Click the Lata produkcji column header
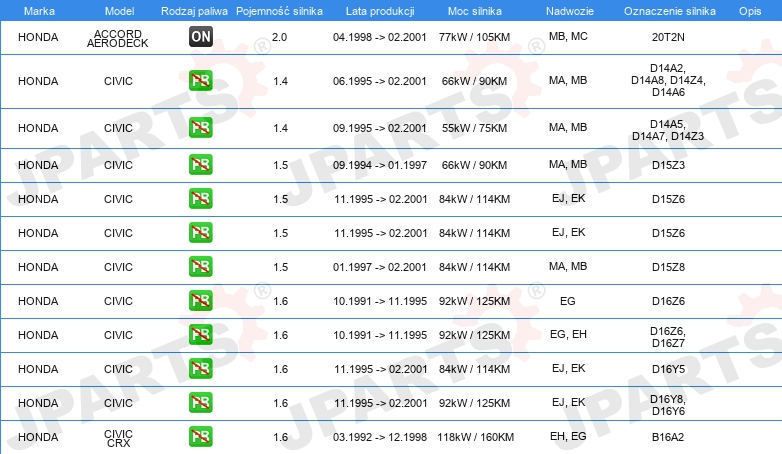782x454 pixels. 380,11
